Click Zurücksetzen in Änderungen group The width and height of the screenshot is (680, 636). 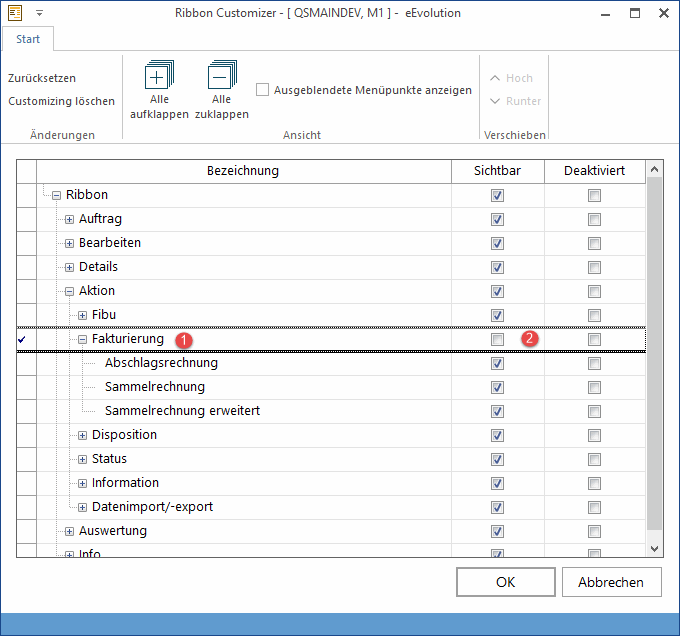42,78
